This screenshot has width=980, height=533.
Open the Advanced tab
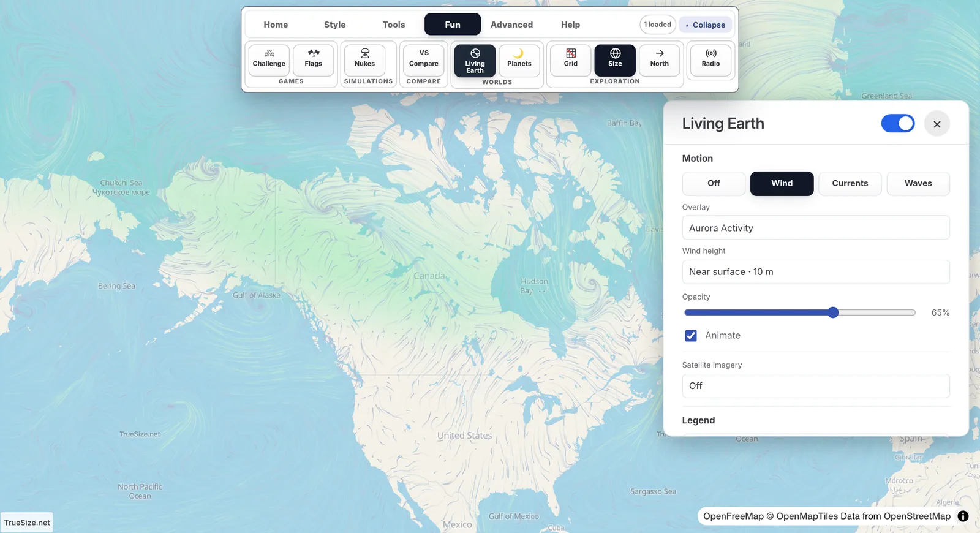511,25
